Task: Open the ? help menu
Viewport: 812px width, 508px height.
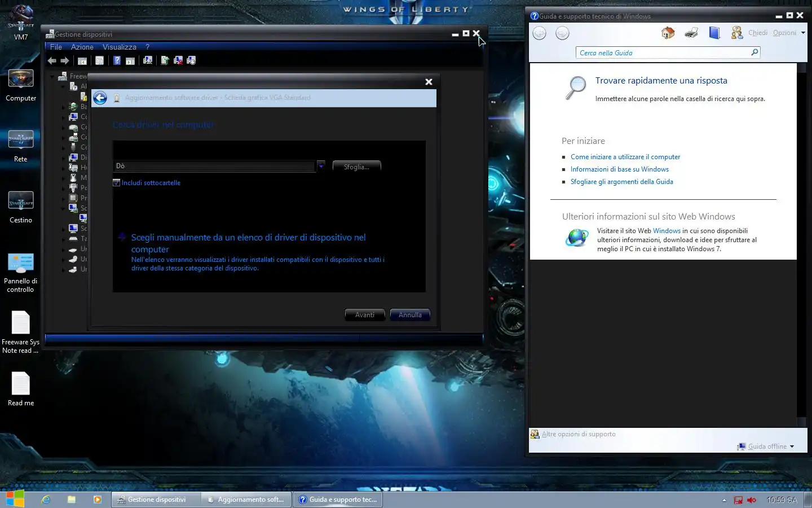Action: point(147,47)
